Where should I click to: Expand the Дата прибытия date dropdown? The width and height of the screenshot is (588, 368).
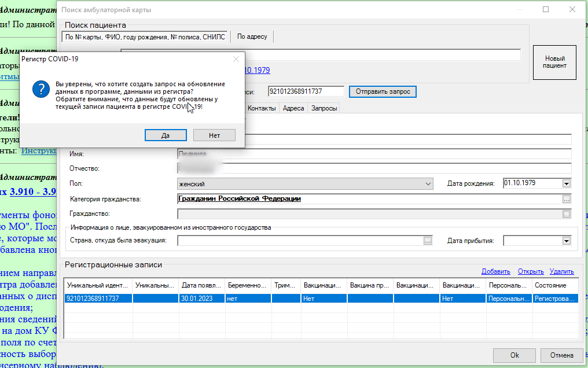click(x=566, y=241)
